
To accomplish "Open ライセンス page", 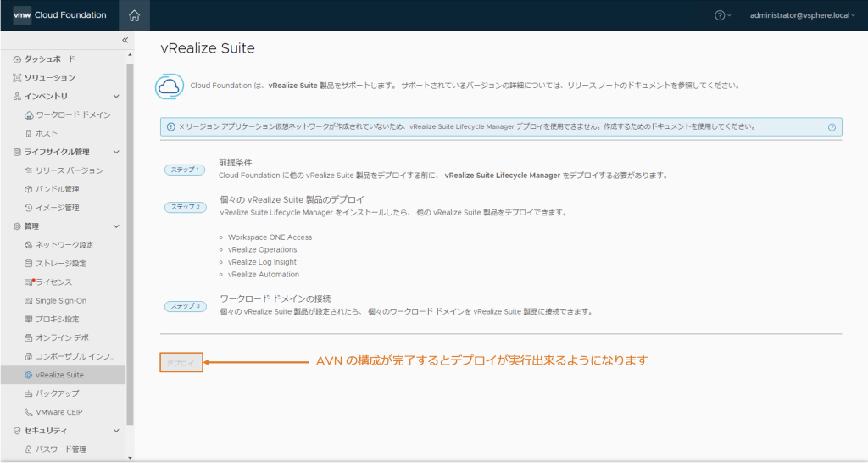I will click(x=54, y=282).
